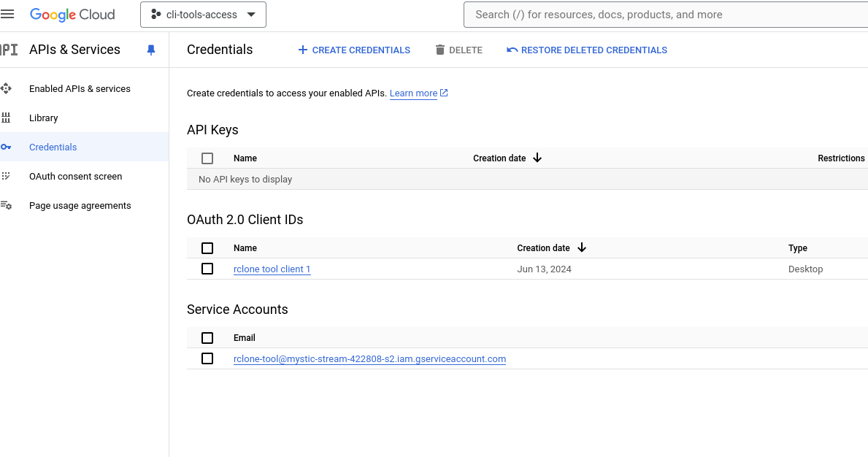The height and width of the screenshot is (457, 868).
Task: Open the cli-tools-access project selector dropdown
Action: (203, 15)
